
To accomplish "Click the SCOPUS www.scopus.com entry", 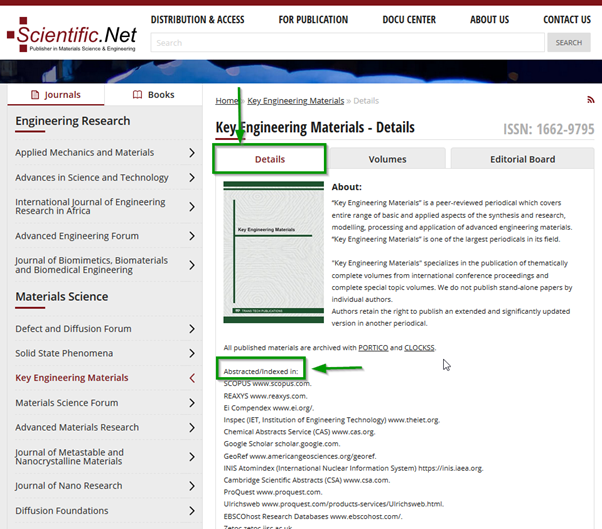I will pos(268,384).
